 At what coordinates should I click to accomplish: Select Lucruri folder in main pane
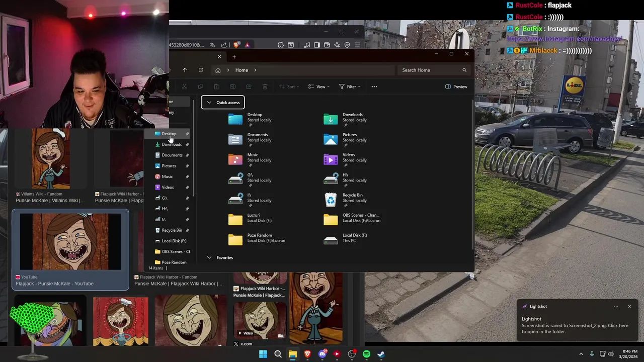click(250, 218)
